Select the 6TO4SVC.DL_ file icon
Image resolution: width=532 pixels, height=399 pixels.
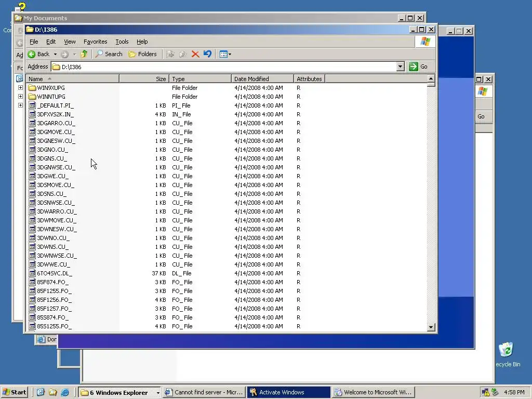coord(32,273)
